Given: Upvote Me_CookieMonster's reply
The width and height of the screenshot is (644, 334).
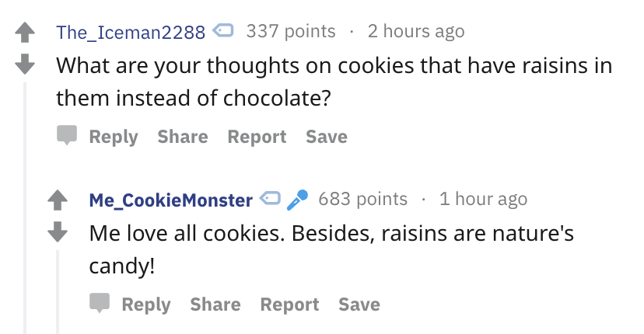Looking at the screenshot, I should click(x=58, y=200).
